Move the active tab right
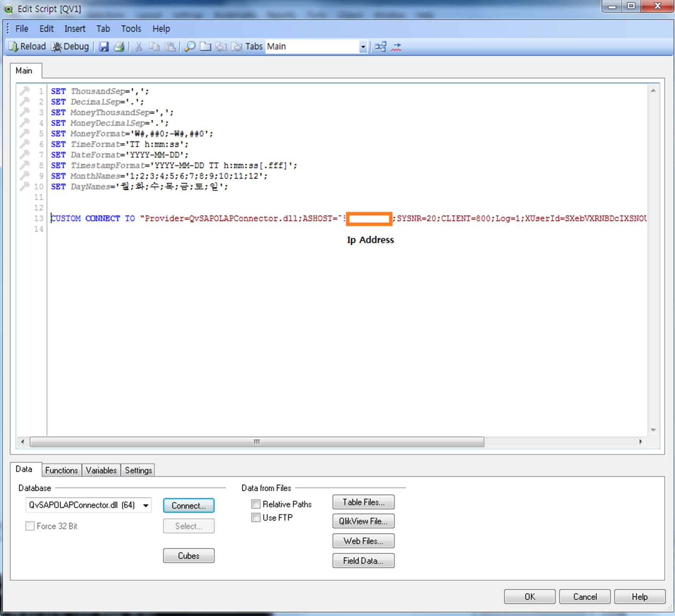 [236, 47]
